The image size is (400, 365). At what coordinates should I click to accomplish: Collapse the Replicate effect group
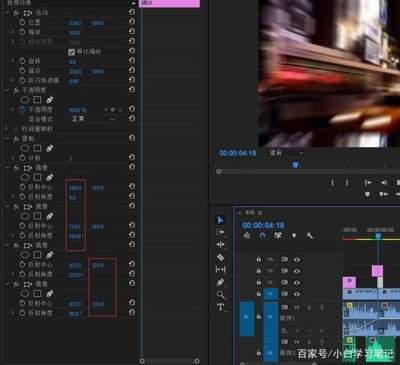coord(7,138)
